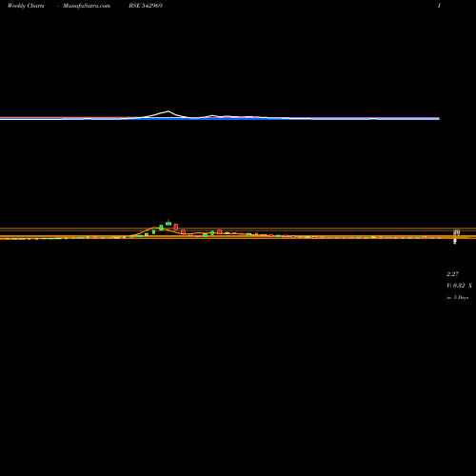Click the 'Weekly Charts' title text

[26, 6]
